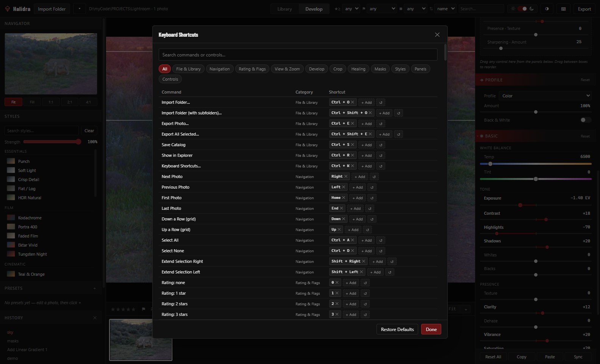Filter shortcuts by File & Library

click(188, 69)
